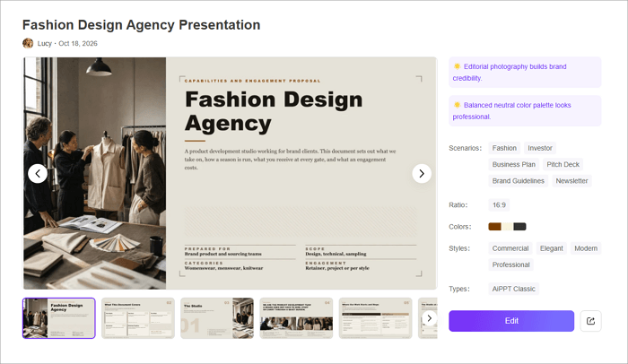Click the Balanced neutral color palette note
Image resolution: width=628 pixels, height=364 pixels.
point(525,111)
